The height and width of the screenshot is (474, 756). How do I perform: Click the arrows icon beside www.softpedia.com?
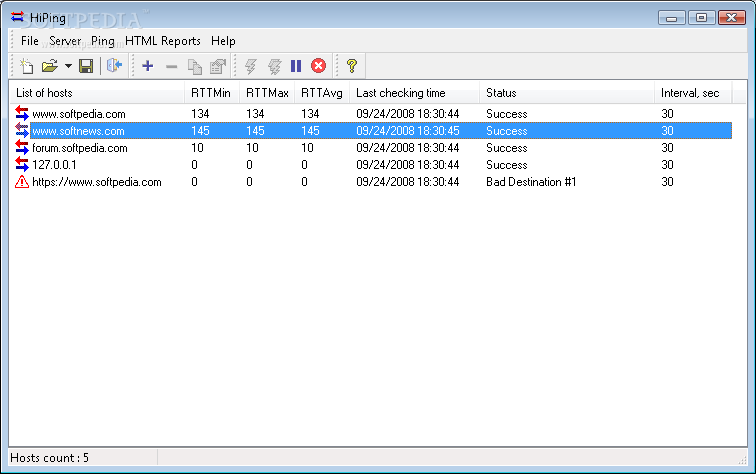pos(22,113)
